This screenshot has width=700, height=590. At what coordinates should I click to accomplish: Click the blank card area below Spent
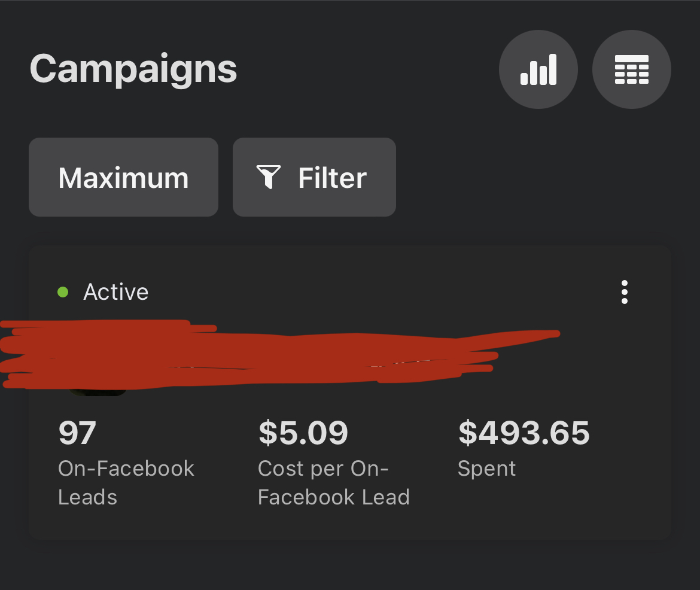pos(538,509)
